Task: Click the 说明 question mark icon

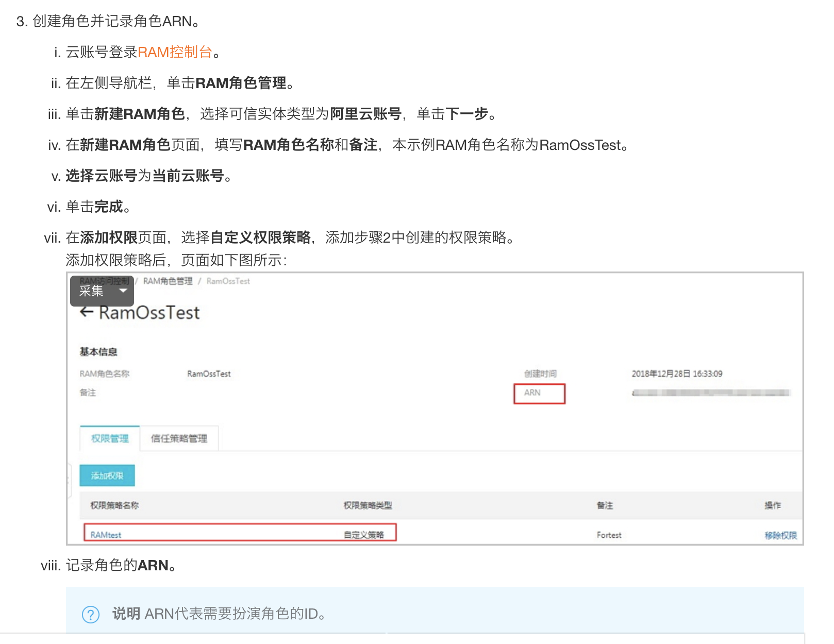Action: coord(91,614)
